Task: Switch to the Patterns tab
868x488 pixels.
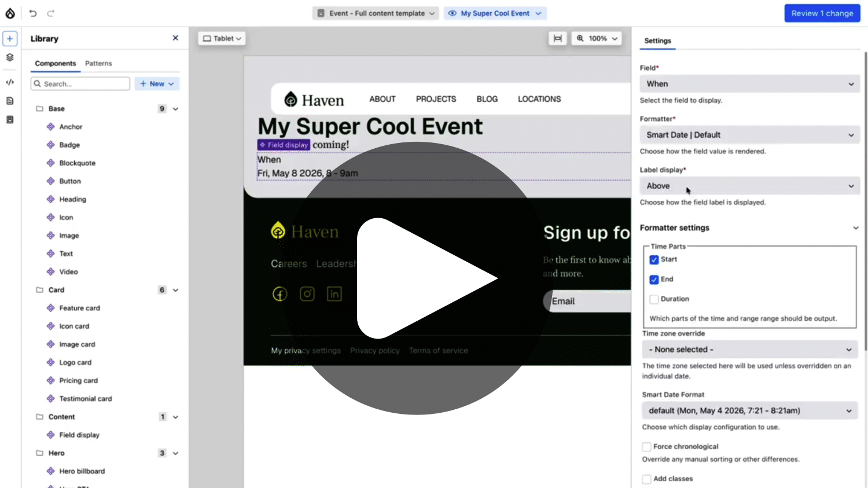Action: (x=98, y=64)
